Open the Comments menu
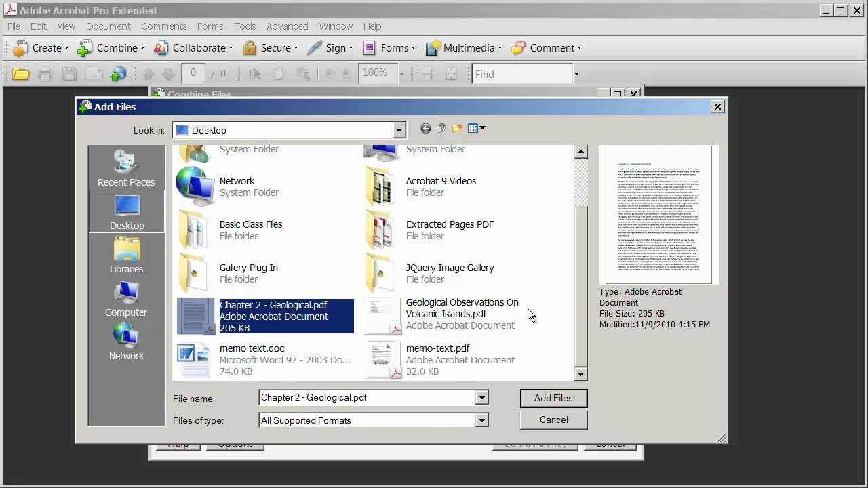 click(x=164, y=26)
